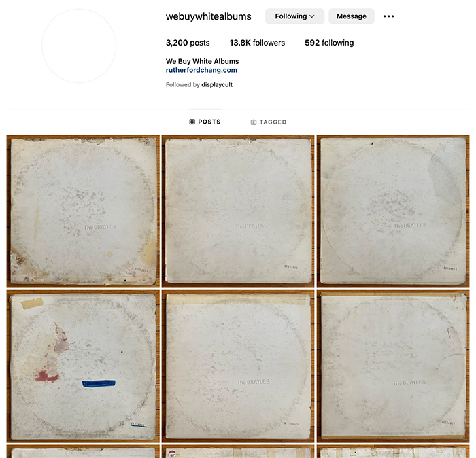The width and height of the screenshot is (476, 458).
Task: Open the right album in second row
Action: tap(393, 366)
